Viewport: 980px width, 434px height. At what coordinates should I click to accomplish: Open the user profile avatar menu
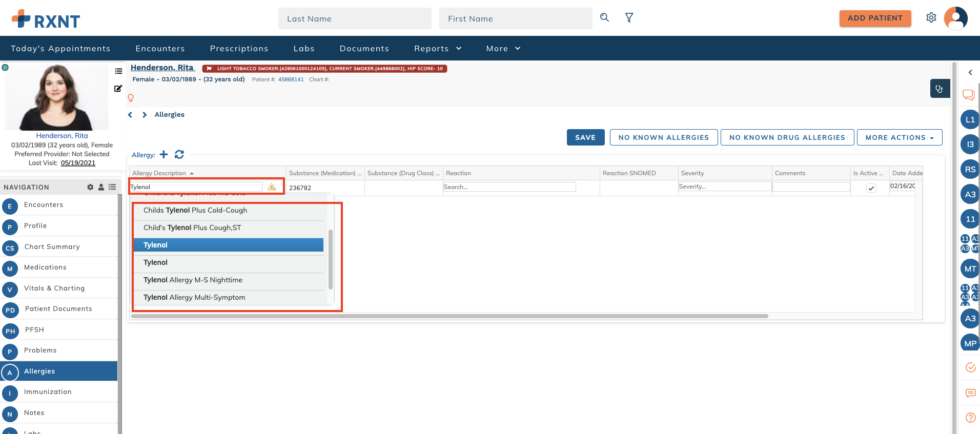click(x=956, y=18)
